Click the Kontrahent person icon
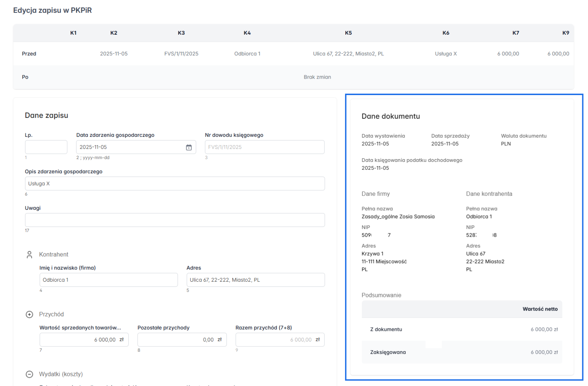 click(29, 254)
